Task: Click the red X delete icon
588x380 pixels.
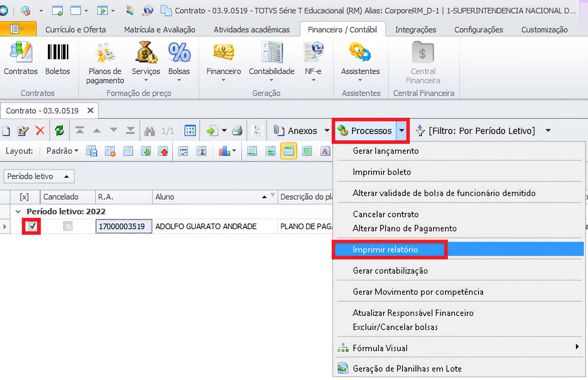Action: (x=40, y=131)
